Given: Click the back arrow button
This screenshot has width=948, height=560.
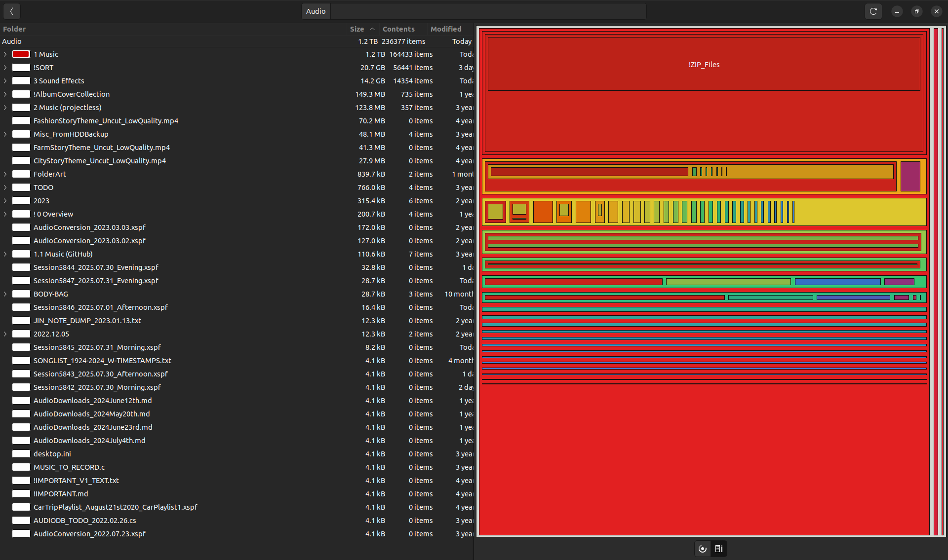Looking at the screenshot, I should (x=11, y=11).
